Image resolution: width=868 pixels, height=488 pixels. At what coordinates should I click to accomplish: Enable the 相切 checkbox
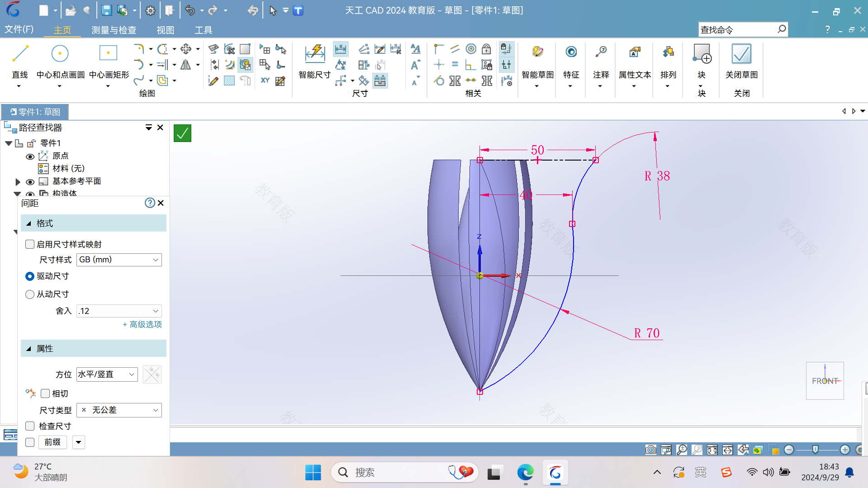45,393
